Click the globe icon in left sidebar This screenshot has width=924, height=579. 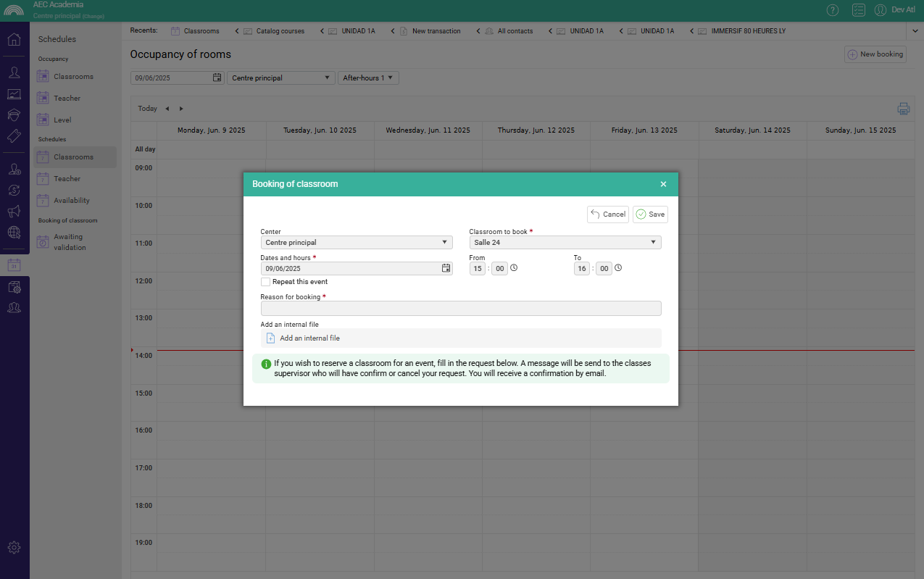click(x=14, y=233)
